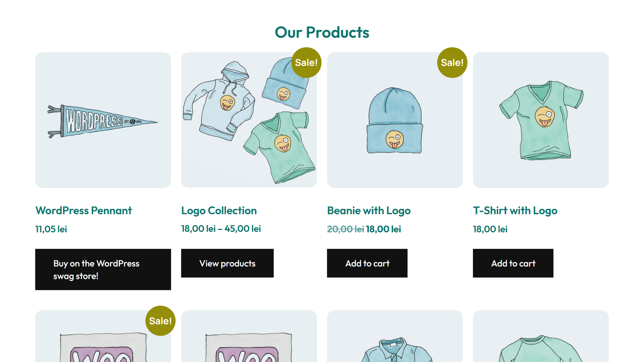Screen dimensions: 644x362
Task: Click the Sale! badge on Logo Collection
Action: [306, 62]
